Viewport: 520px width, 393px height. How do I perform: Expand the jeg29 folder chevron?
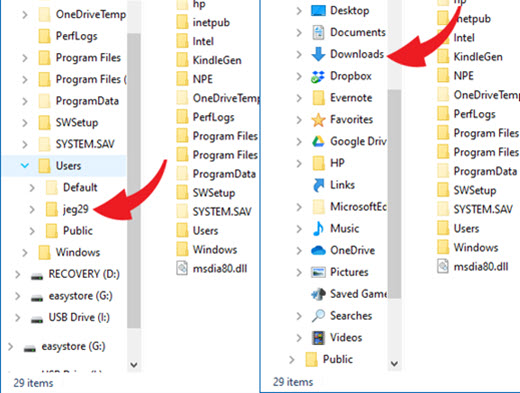[32, 209]
